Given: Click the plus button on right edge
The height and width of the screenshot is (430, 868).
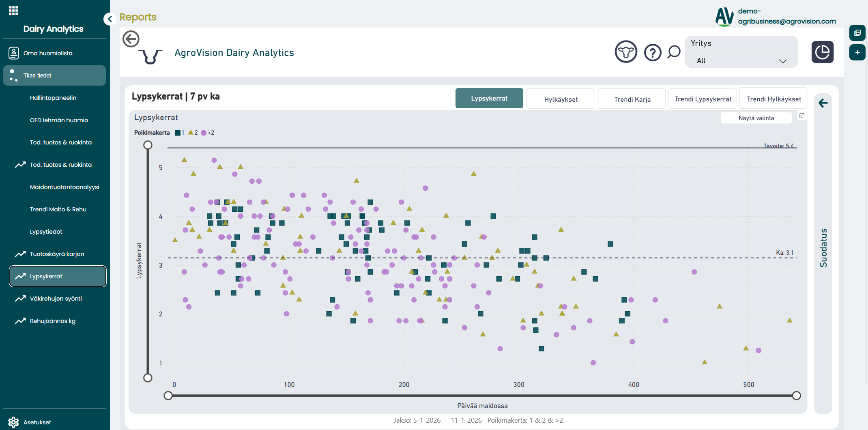Looking at the screenshot, I should [x=857, y=52].
